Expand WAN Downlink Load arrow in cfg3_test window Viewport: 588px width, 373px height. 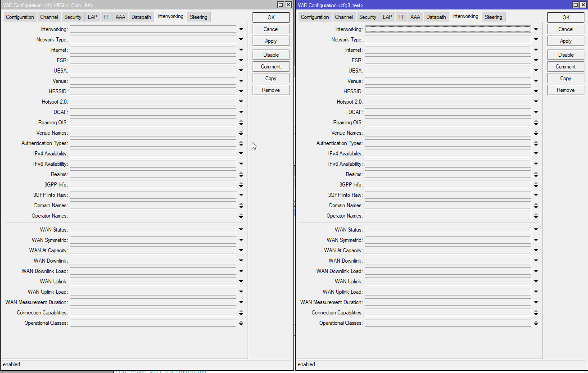[x=536, y=271]
